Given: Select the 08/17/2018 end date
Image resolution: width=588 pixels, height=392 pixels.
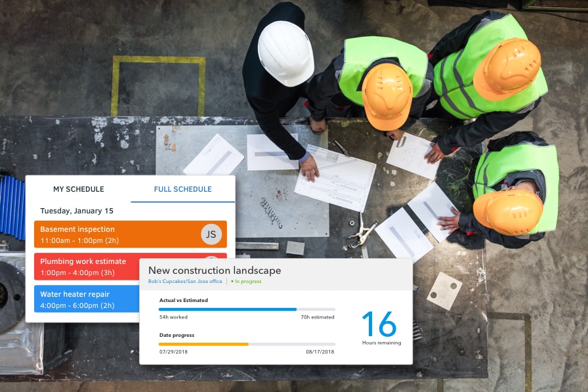Looking at the screenshot, I should pyautogui.click(x=320, y=352).
